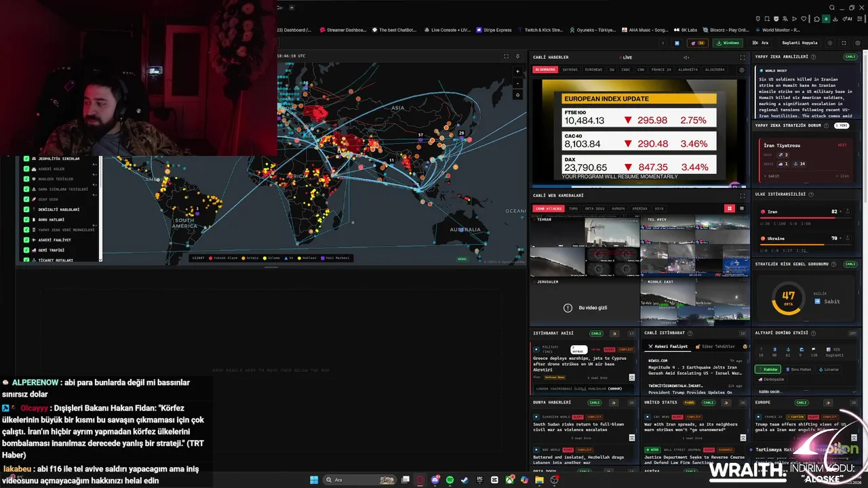Viewport: 868px width, 488px height.
Task: Click the risk score 47 gauge
Action: [788, 297]
